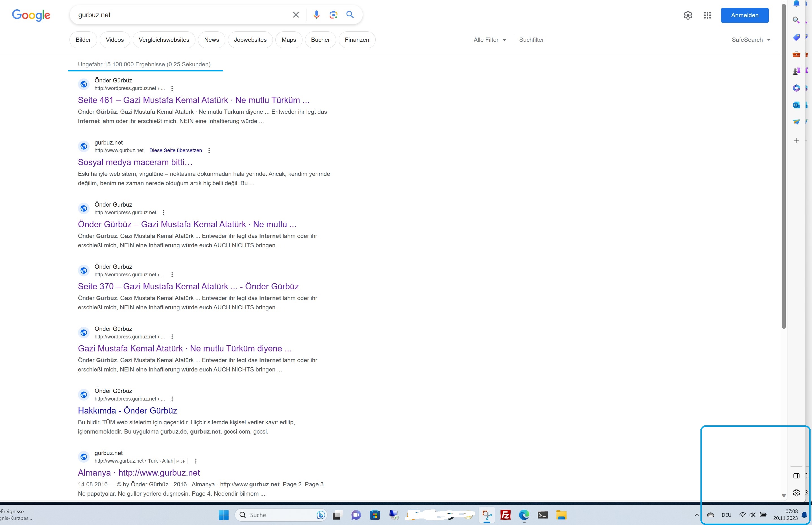Select the Vergleichswebsites filter chip
Image resolution: width=812 pixels, height=525 pixels.
click(164, 40)
